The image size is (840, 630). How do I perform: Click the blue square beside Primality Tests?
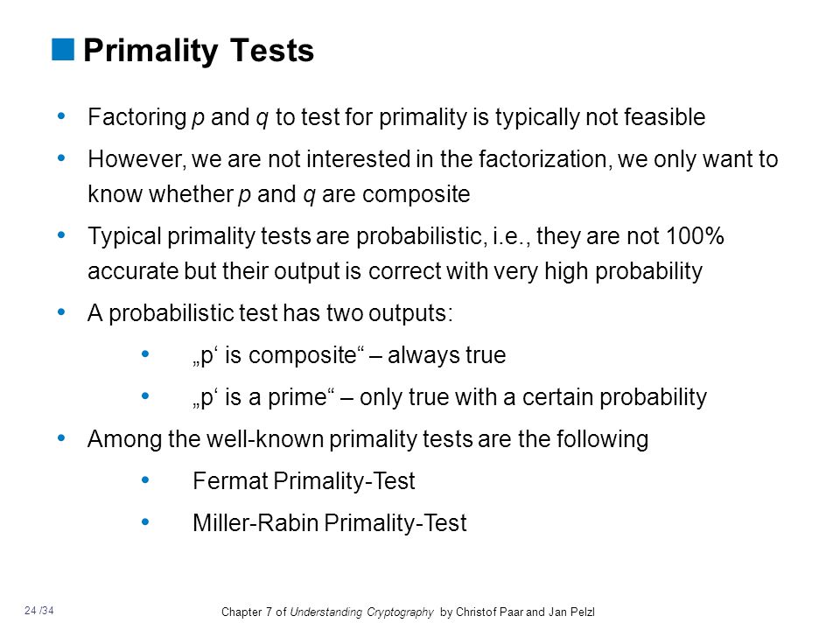[63, 49]
